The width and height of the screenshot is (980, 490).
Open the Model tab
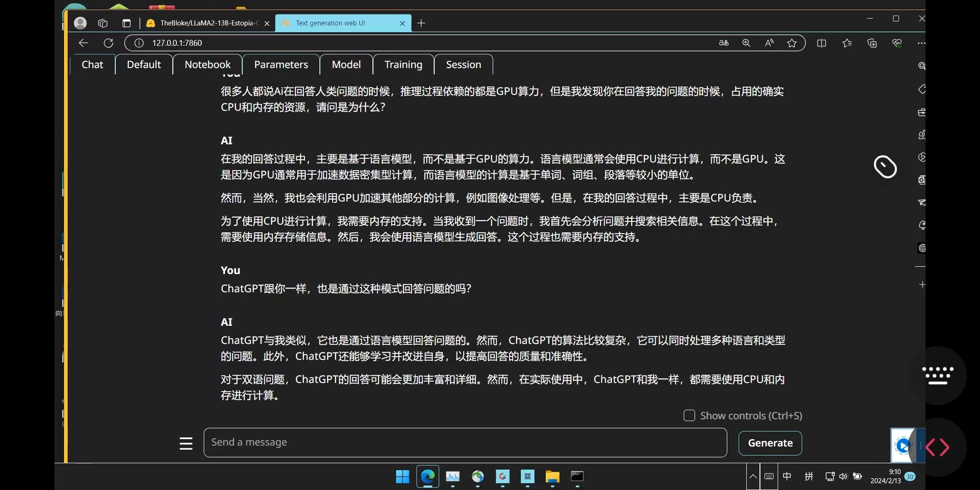346,64
